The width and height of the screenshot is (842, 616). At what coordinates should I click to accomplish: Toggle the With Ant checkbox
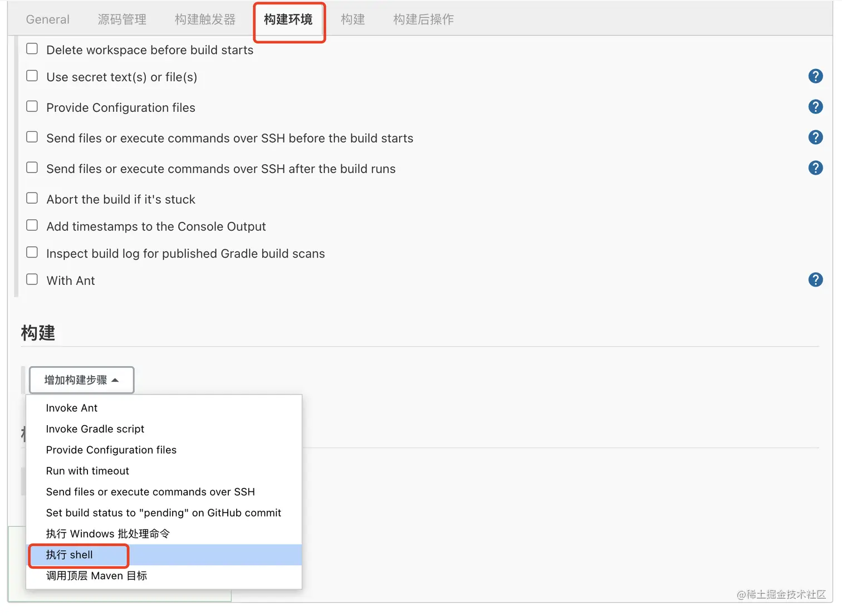point(32,279)
